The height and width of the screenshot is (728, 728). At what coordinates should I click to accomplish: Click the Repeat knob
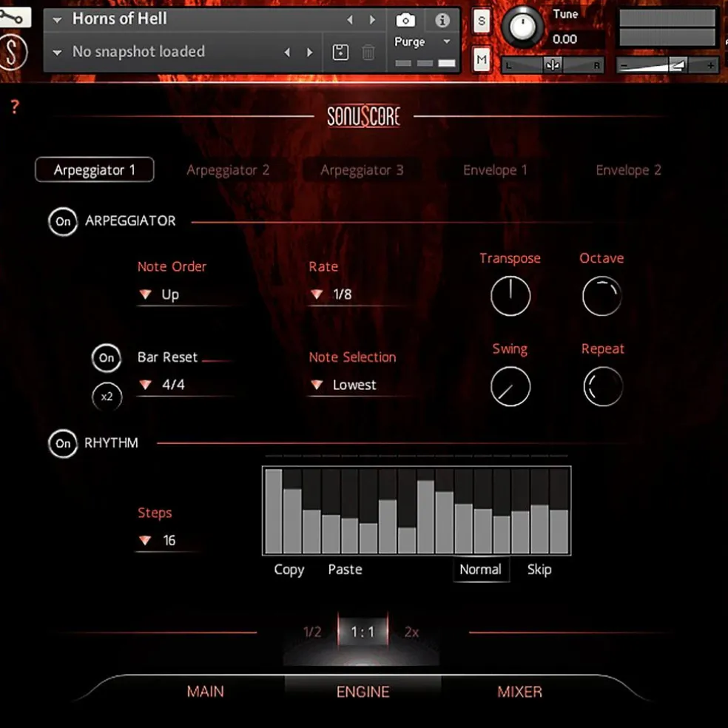click(x=603, y=387)
